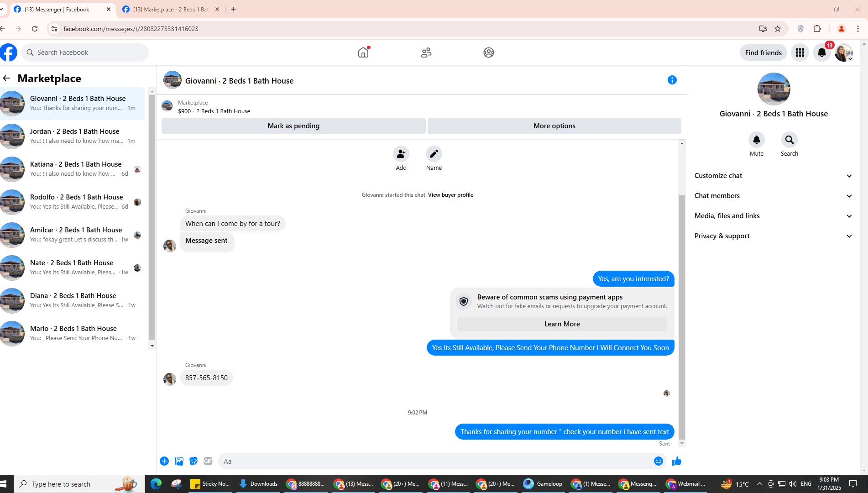The width and height of the screenshot is (868, 493).
Task: Expand Chat members section
Action: coord(773,196)
